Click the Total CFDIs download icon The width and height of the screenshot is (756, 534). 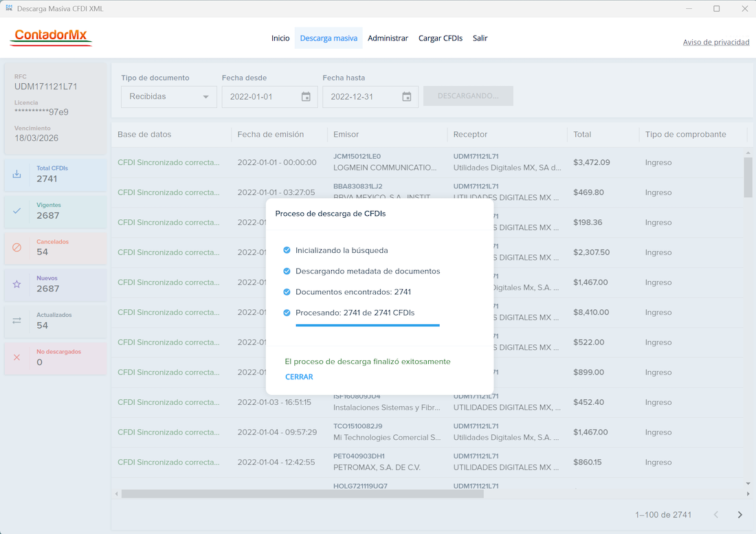pos(17,174)
